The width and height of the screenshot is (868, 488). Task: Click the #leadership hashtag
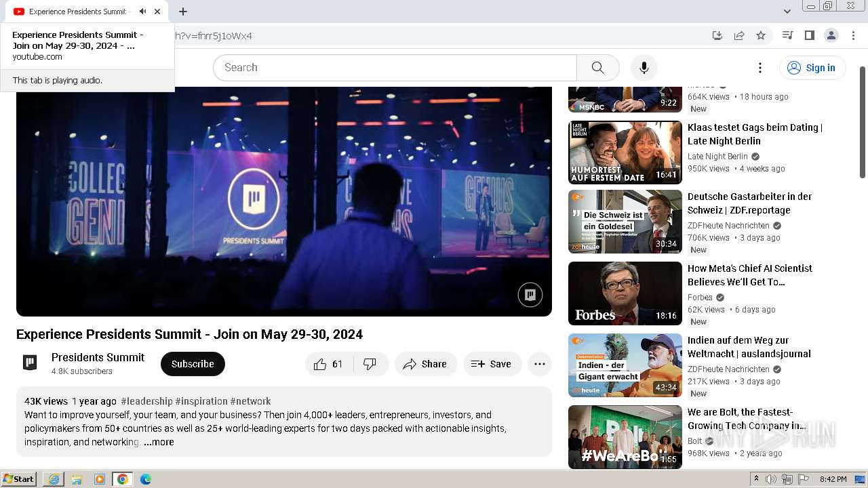coord(146,401)
